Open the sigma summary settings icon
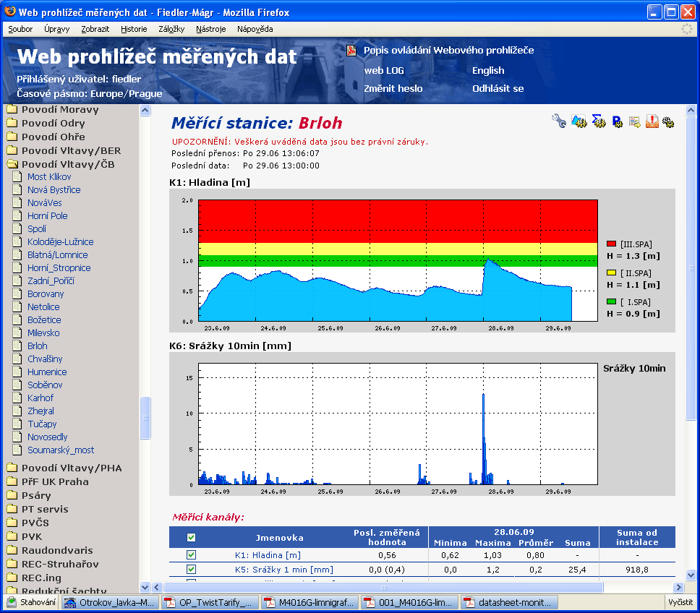Screen dimensions: 700x613 coord(598,121)
